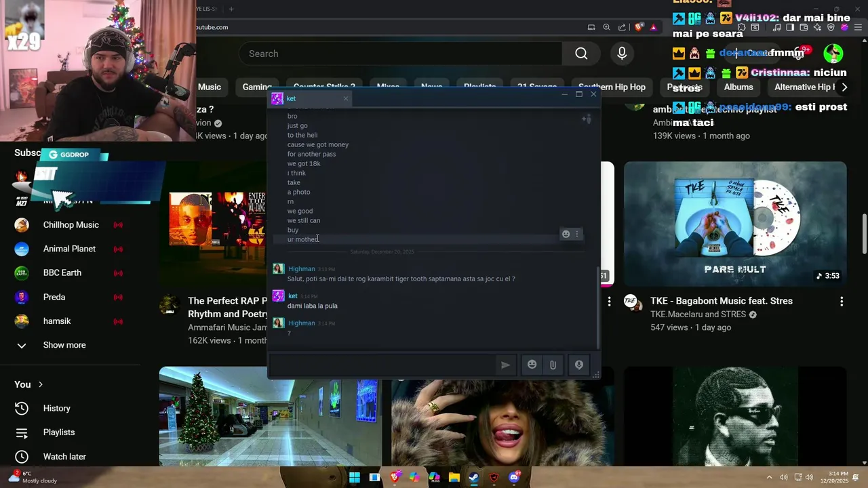
Task: Open Chillhop Music subscription
Action: click(71, 225)
